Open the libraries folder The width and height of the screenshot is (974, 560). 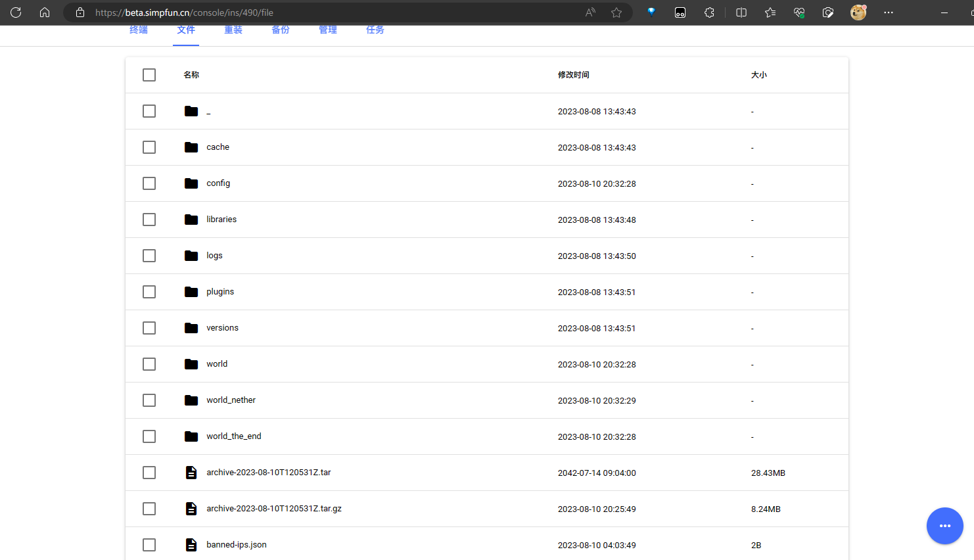(x=221, y=220)
